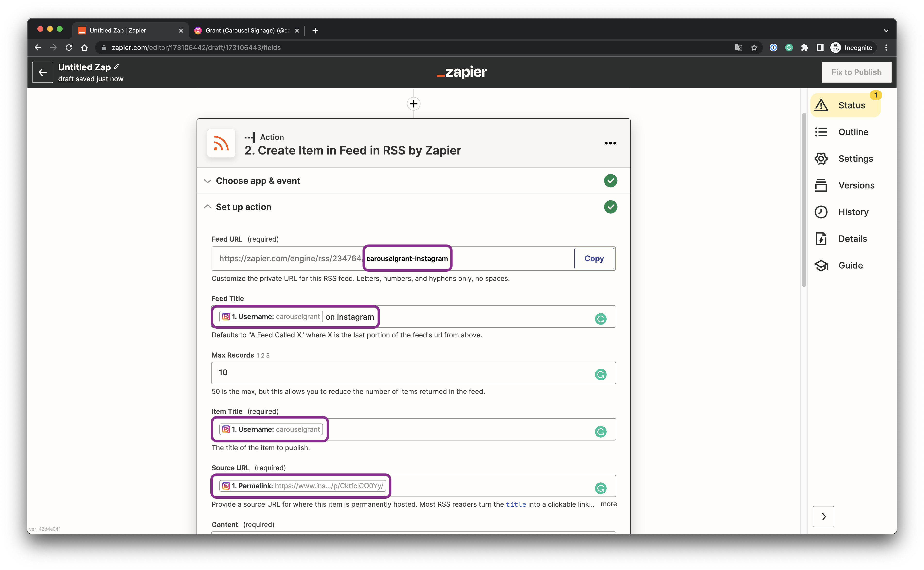924x570 pixels.
Task: Click the step title Create Item in Feed
Action: coord(353,150)
